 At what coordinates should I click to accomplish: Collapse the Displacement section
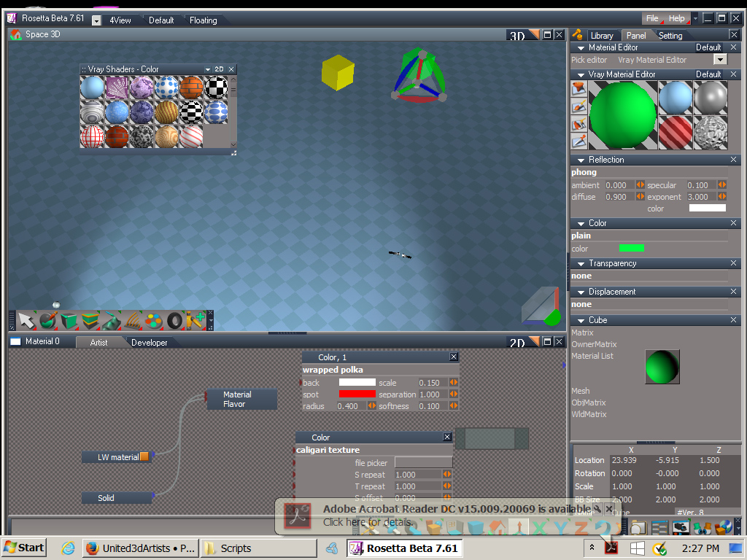[581, 292]
